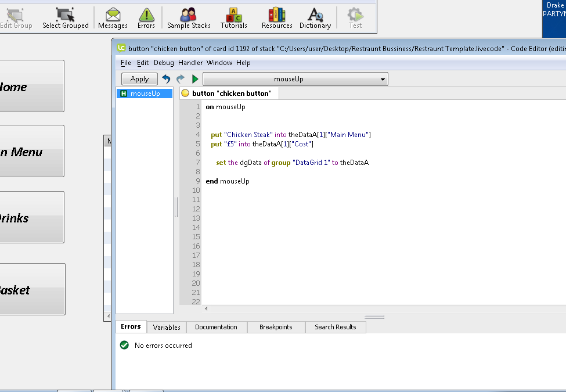The image size is (566, 392).
Task: Switch to the Variables tab
Action: (167, 328)
